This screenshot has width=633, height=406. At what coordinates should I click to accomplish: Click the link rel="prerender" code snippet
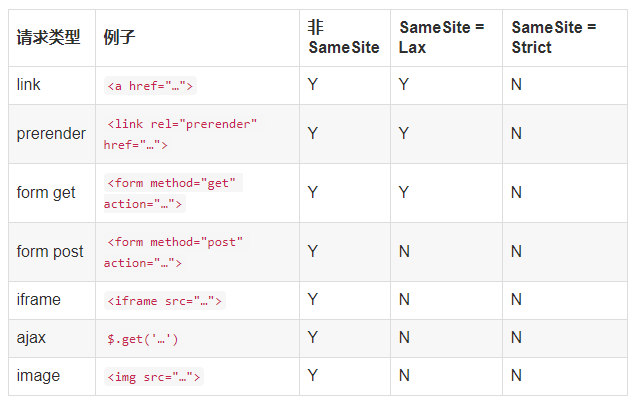[181, 134]
